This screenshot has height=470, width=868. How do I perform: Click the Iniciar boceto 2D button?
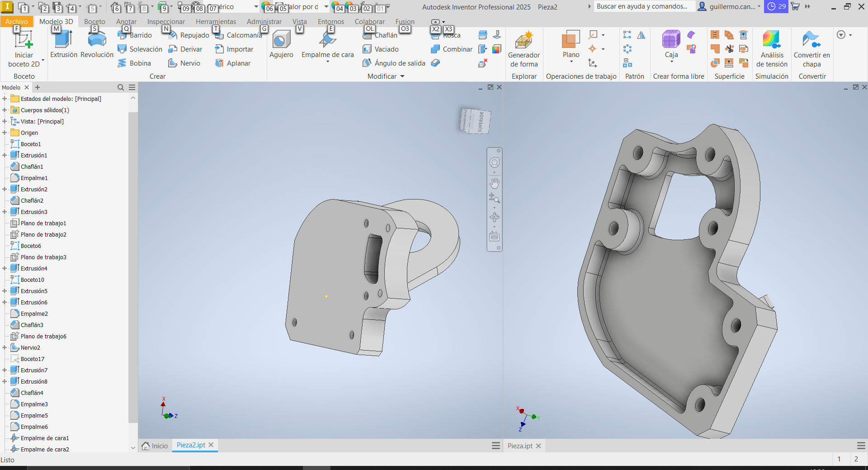23,47
